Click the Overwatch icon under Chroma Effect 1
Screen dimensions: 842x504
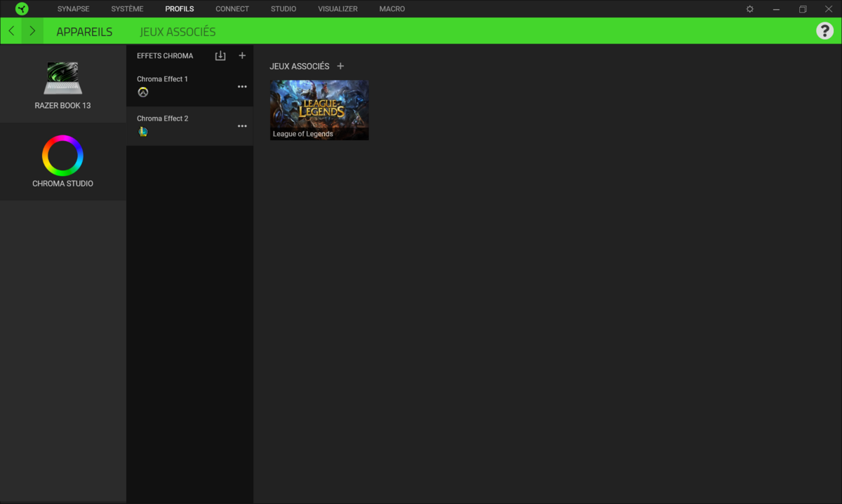coord(143,93)
